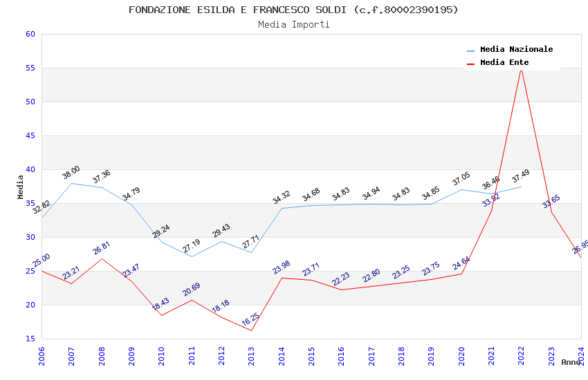Select the blue Media Nazionale legend swatch
588x380 pixels.
tap(470, 50)
